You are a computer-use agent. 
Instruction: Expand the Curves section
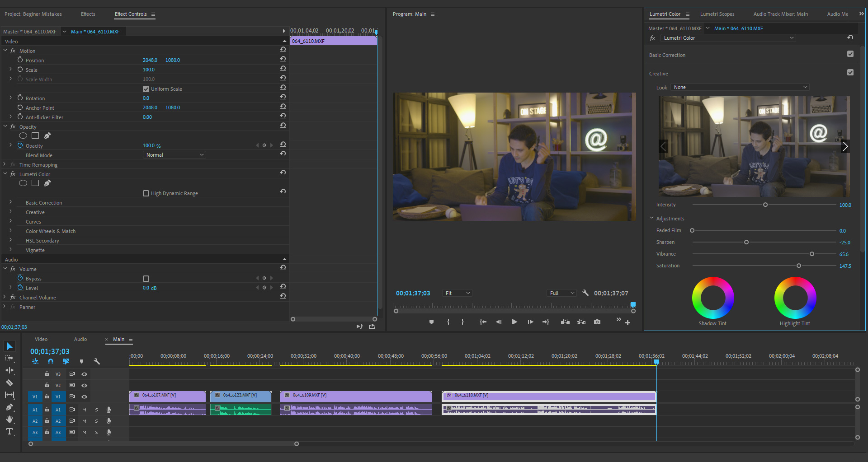point(10,221)
